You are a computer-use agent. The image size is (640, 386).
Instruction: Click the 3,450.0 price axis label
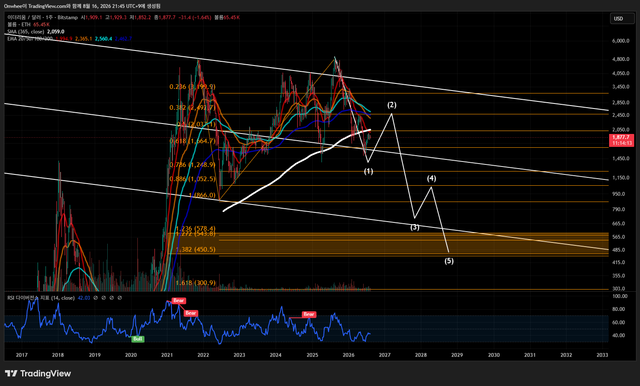click(x=620, y=87)
